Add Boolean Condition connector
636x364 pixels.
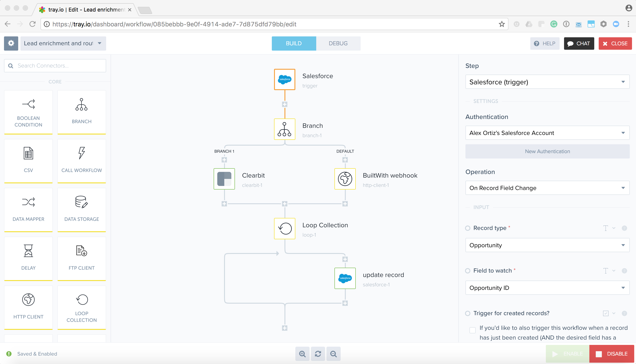[28, 112]
